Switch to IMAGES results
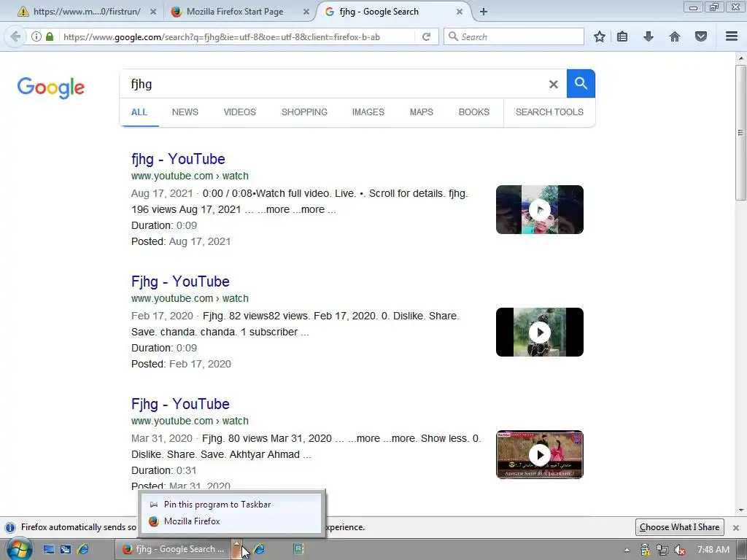Image resolution: width=747 pixels, height=560 pixels. (368, 112)
